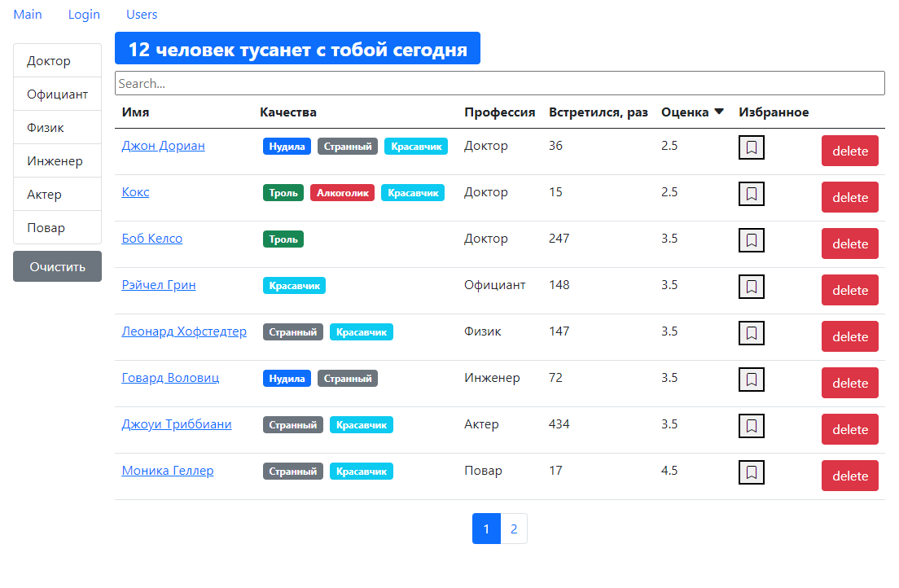
Task: Bookmark Леонард Хофстедтер as favorite
Action: click(x=751, y=333)
